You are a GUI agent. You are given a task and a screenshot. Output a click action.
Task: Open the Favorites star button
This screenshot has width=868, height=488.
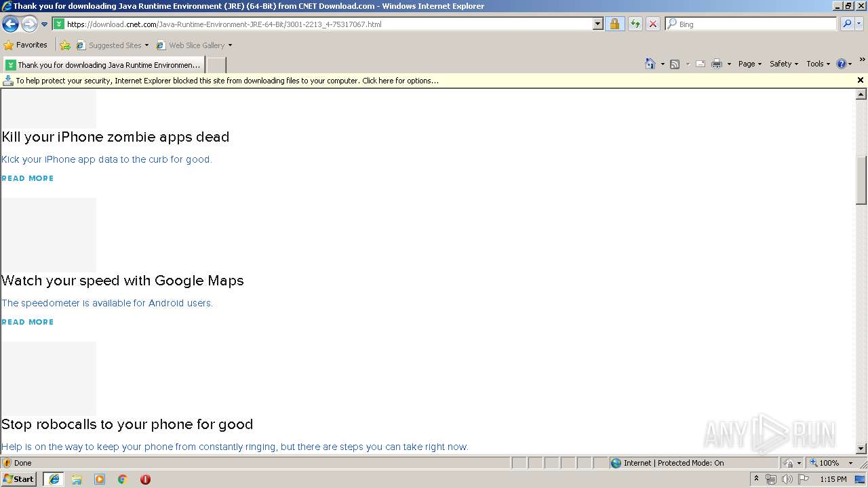[x=25, y=45]
